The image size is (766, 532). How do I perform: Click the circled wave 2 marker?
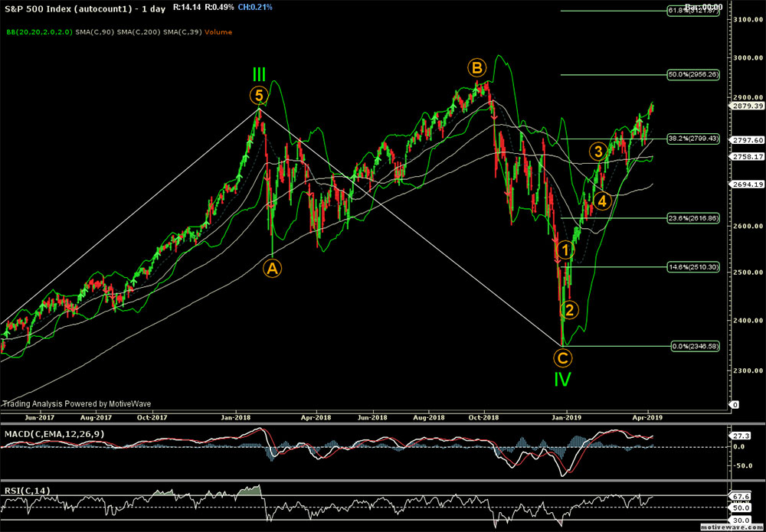(568, 309)
